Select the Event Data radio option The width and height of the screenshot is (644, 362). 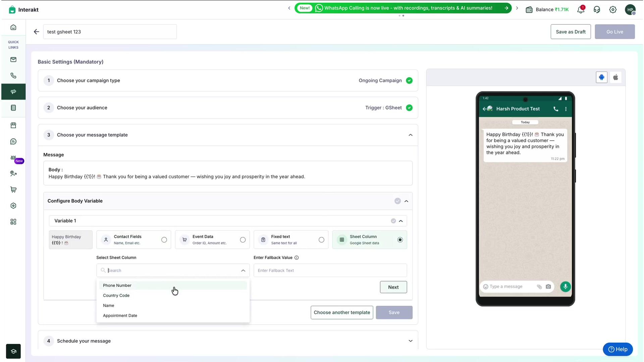click(x=243, y=240)
